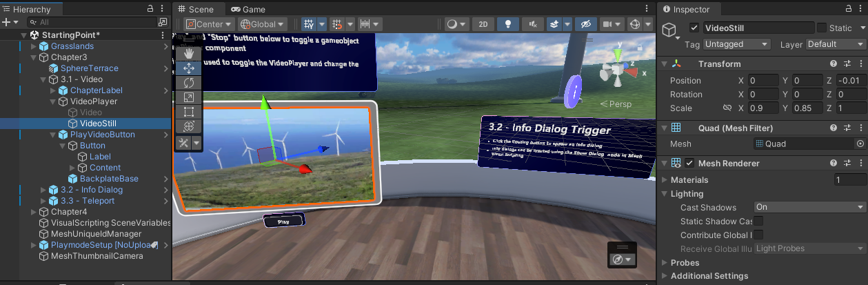Toggle VideoStill active checkbox
Screen dimensions: 868x285
694,28
